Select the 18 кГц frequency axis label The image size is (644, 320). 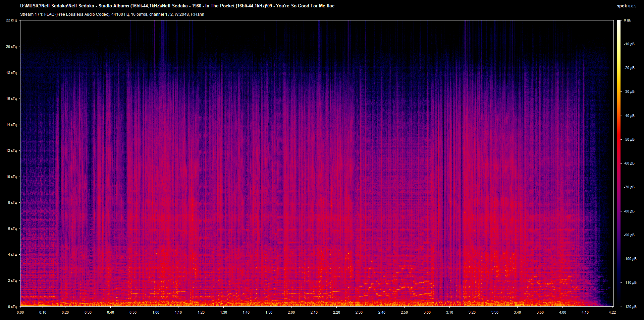pyautogui.click(x=11, y=73)
